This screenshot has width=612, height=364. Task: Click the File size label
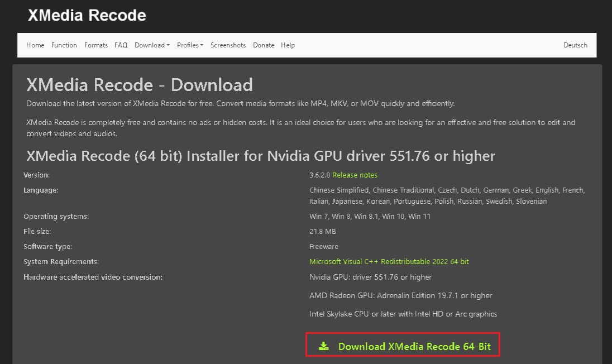(37, 231)
